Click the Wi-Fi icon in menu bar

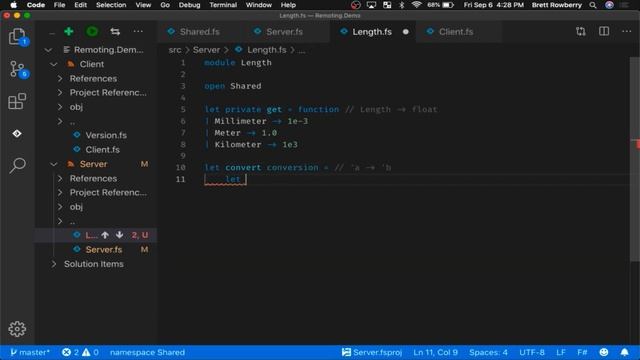[416, 5]
